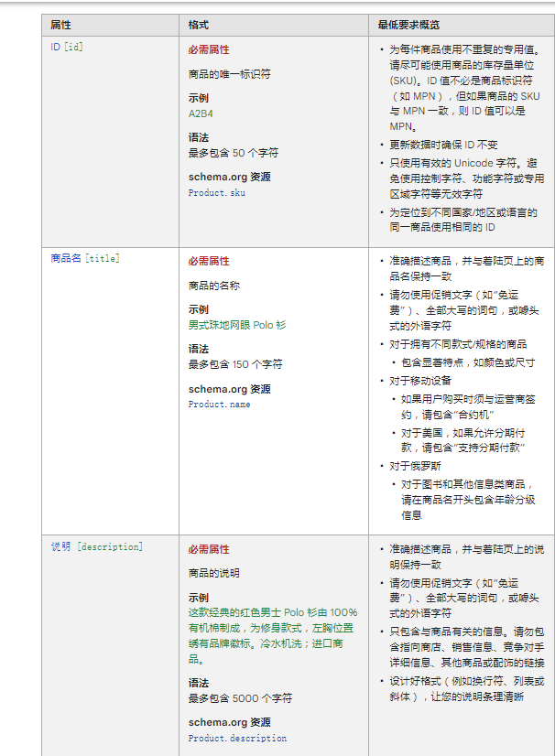Open the 说明 [description] attribute link
This screenshot has height=756, width=555.
click(97, 546)
